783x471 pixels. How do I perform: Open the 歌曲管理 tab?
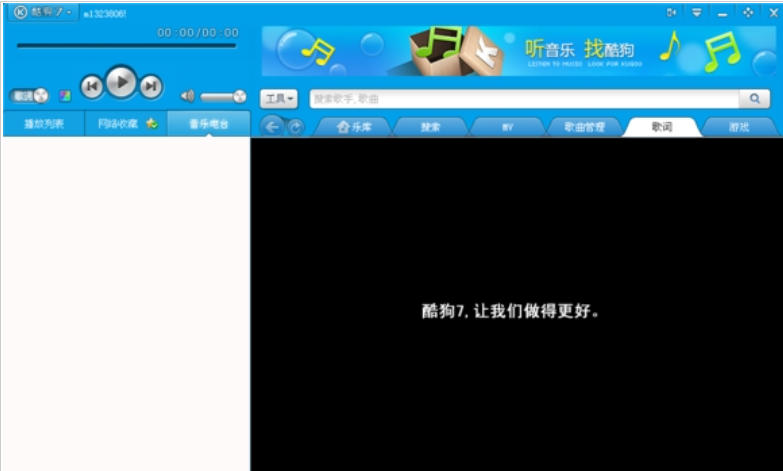tap(584, 127)
